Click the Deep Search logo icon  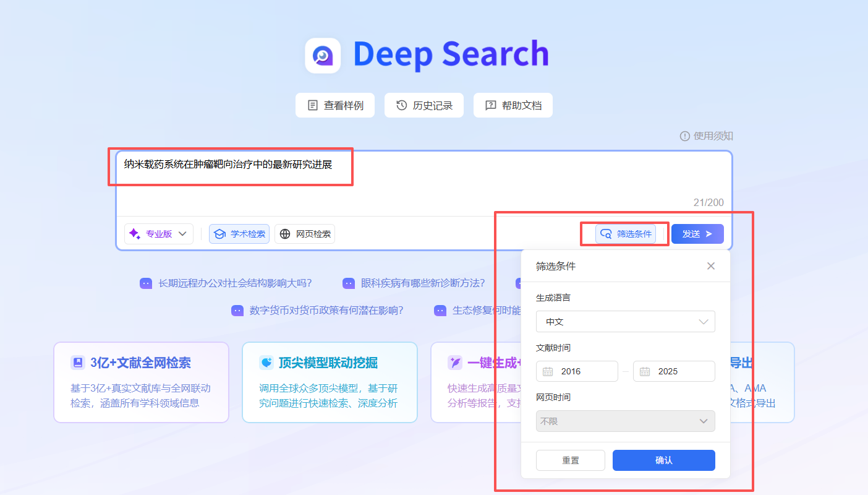tap(323, 56)
